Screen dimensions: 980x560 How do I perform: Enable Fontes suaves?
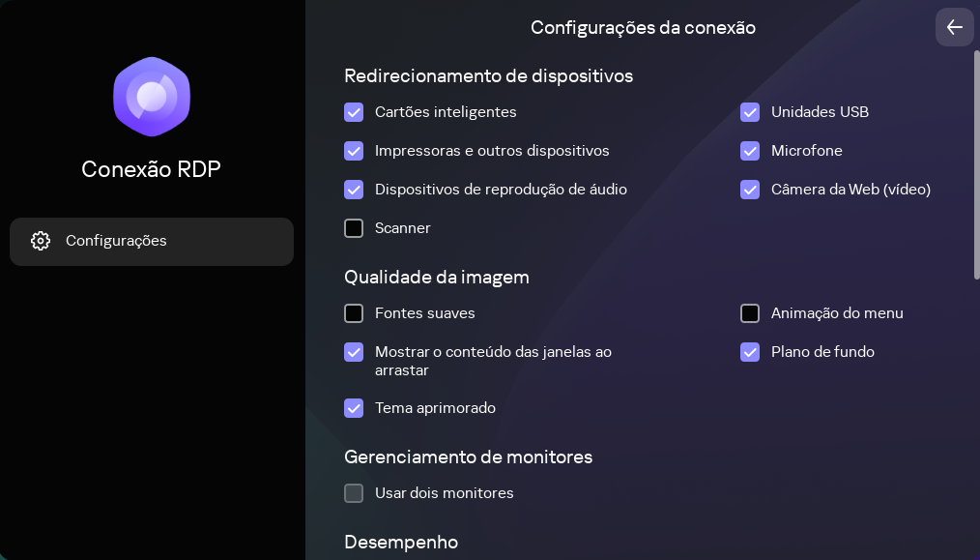click(354, 313)
